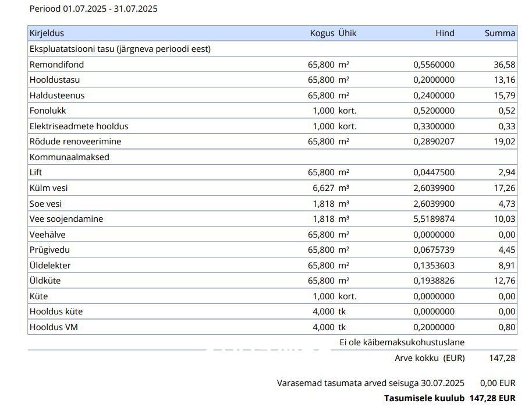Image resolution: width=532 pixels, height=407 pixels.
Task: Click the Rõdude renoveerimine row label
Action: tap(75, 141)
